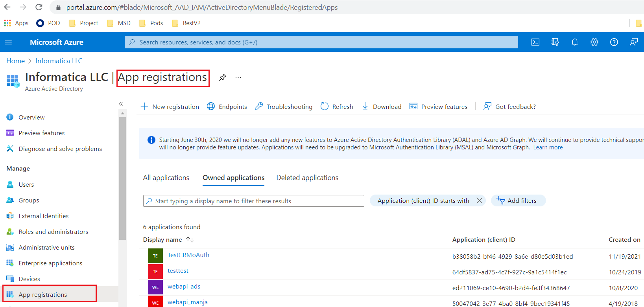The image size is (644, 307).
Task: Open Enterprise applications in the sidebar
Action: coord(50,263)
